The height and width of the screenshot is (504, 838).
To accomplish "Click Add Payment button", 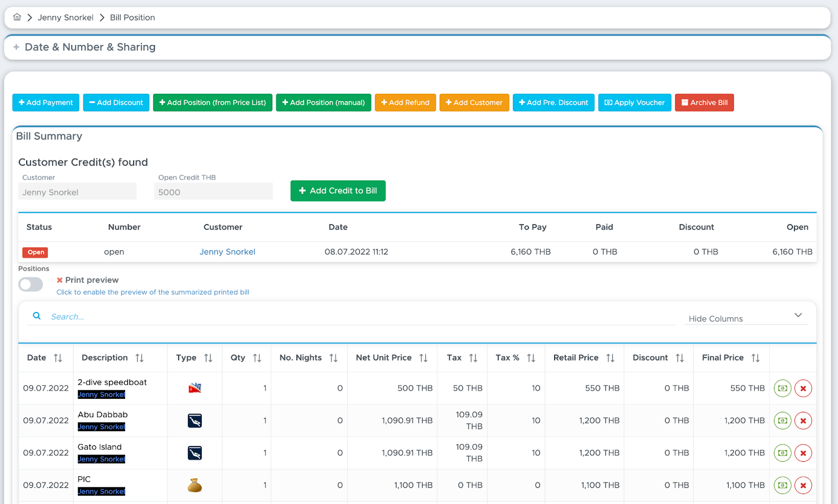I will (46, 103).
